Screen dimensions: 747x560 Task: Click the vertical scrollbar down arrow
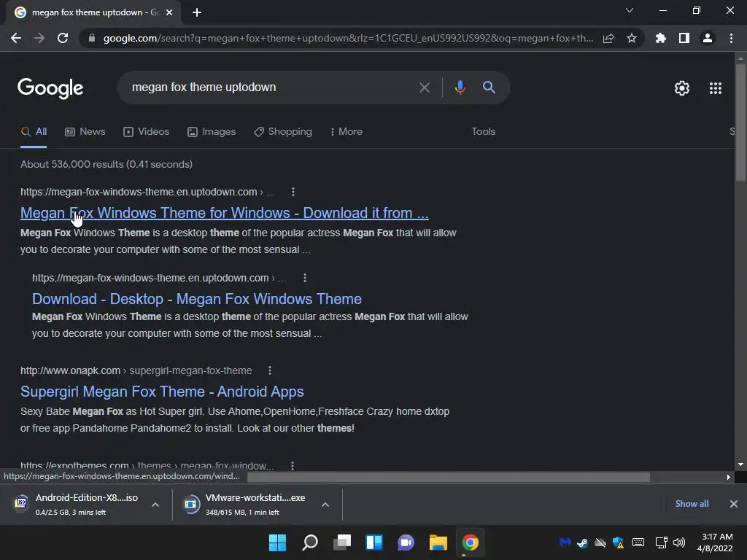tap(740, 464)
